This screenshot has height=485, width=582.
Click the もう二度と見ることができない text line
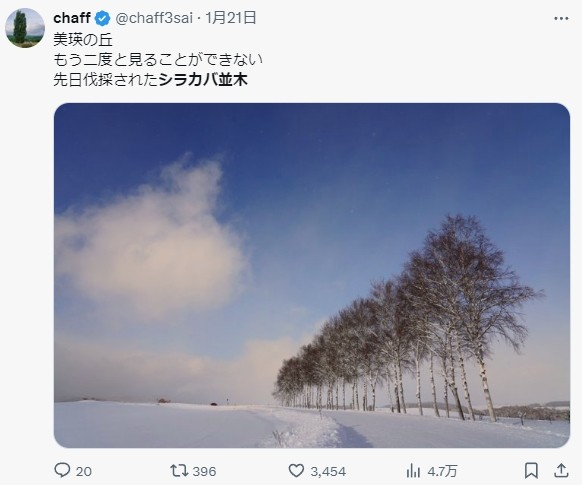158,59
